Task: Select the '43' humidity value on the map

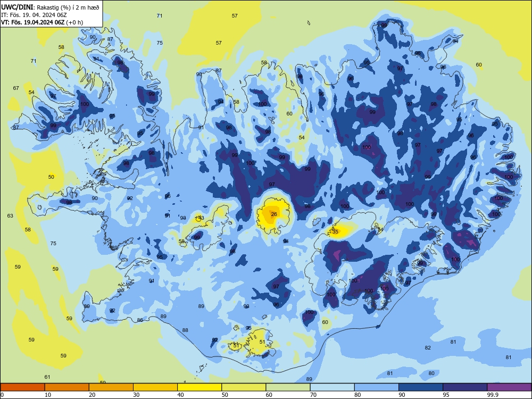Action: tap(201, 218)
